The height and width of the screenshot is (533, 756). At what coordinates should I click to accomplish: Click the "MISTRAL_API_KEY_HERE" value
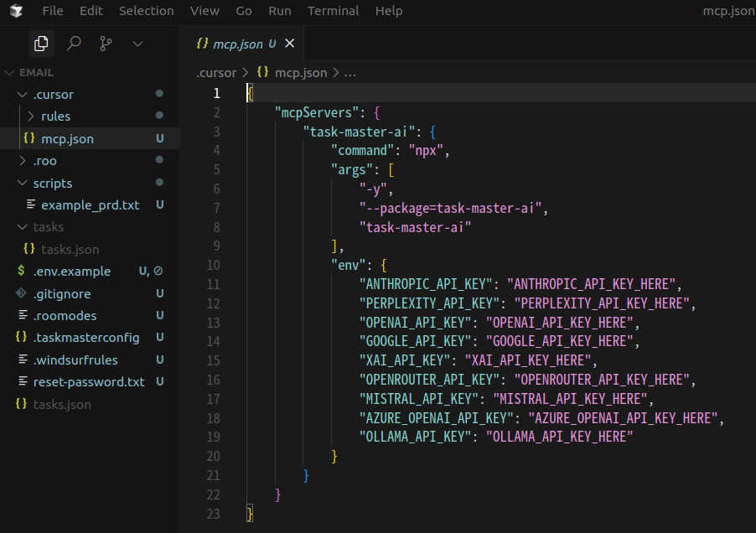click(571, 399)
